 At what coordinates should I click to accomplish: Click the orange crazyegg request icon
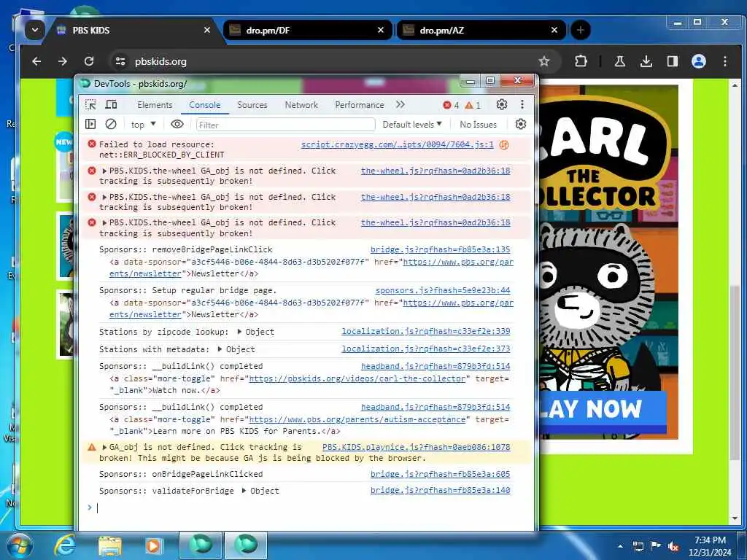pyautogui.click(x=504, y=145)
